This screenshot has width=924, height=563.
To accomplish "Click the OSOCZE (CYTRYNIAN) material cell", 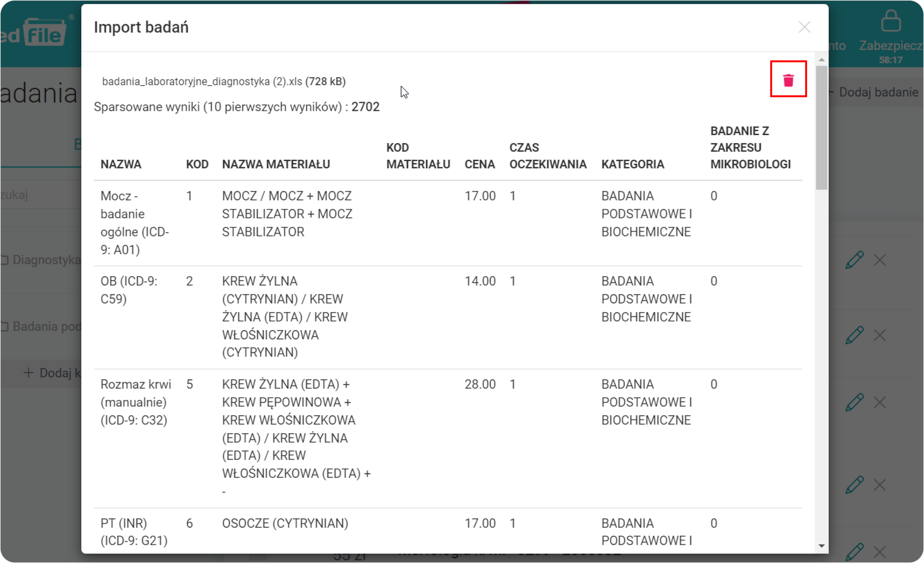I will 285,523.
